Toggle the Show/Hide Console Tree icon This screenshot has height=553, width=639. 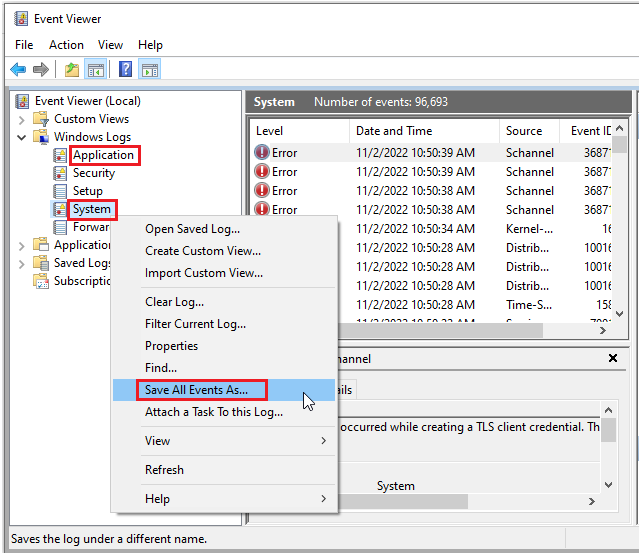point(96,70)
